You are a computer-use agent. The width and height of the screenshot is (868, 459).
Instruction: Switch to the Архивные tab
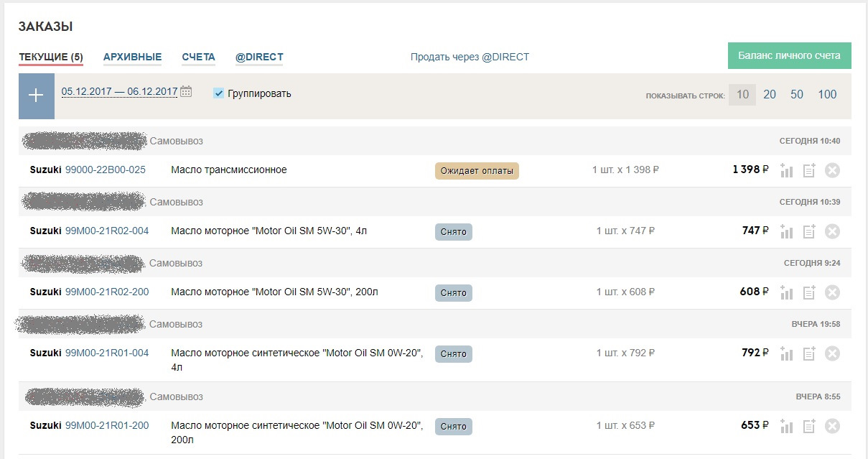tap(132, 57)
